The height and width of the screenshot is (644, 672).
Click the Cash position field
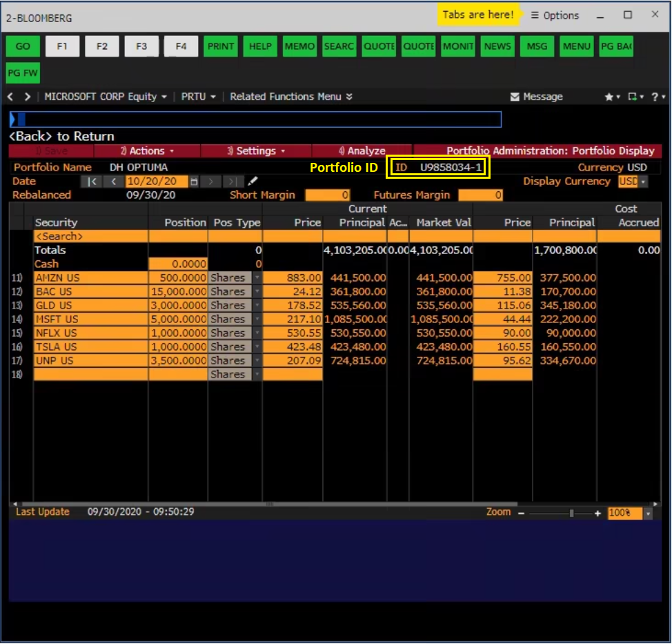click(x=178, y=264)
